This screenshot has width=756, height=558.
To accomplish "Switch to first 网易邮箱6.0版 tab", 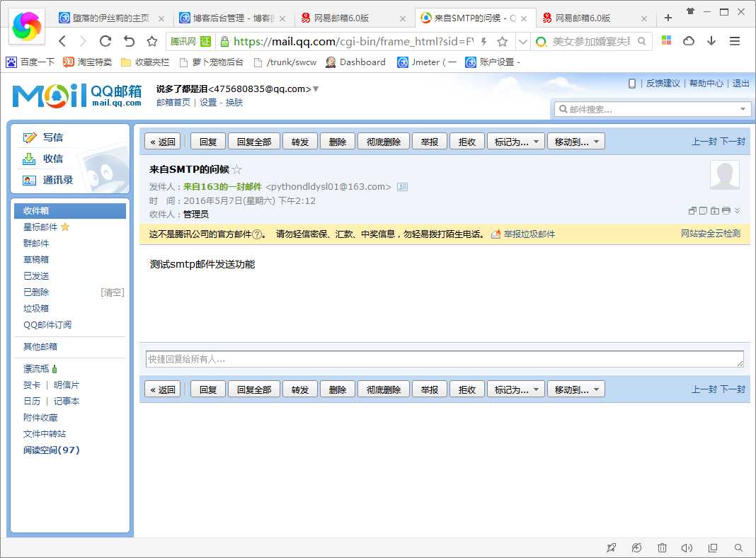I will click(353, 18).
